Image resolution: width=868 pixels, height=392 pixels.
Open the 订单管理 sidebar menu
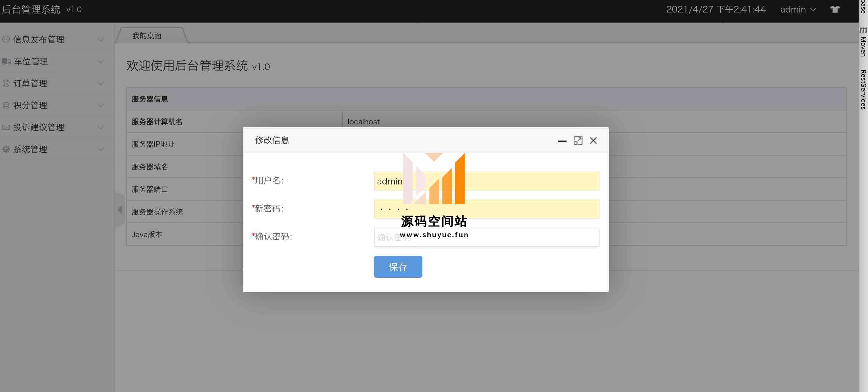pos(57,83)
